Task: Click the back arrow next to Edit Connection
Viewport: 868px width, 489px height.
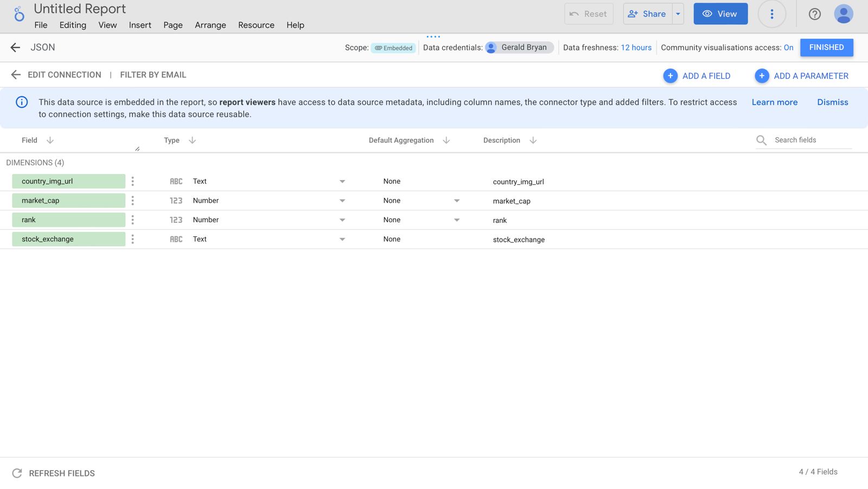Action: (16, 75)
